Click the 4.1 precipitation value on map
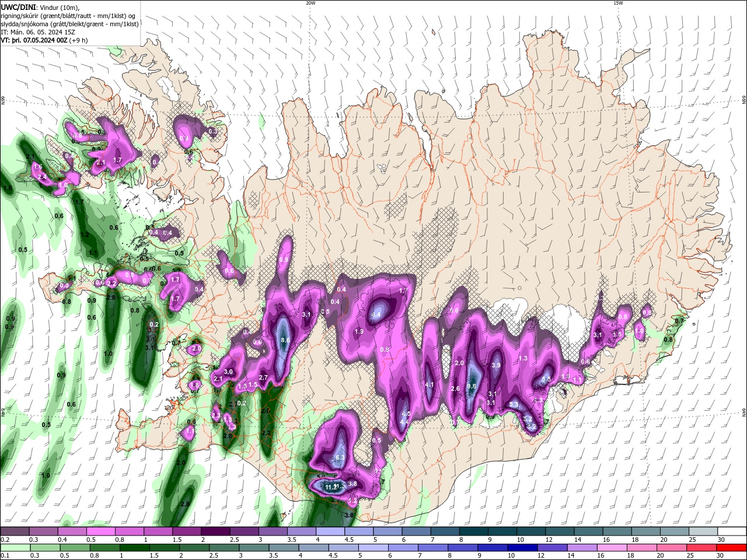 430,384
